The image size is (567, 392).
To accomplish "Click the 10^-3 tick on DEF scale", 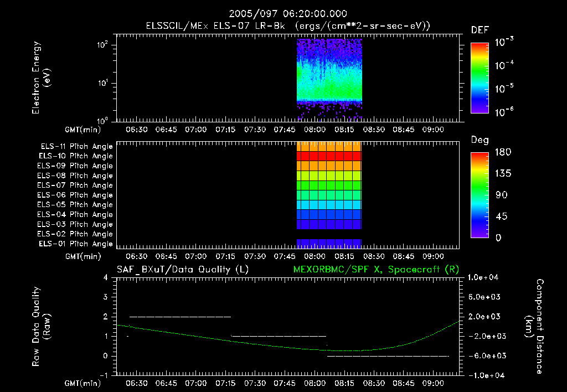I will point(504,42).
